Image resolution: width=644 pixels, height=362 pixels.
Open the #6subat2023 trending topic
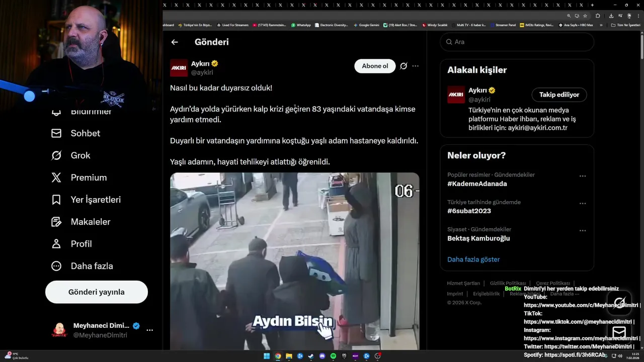[469, 211]
